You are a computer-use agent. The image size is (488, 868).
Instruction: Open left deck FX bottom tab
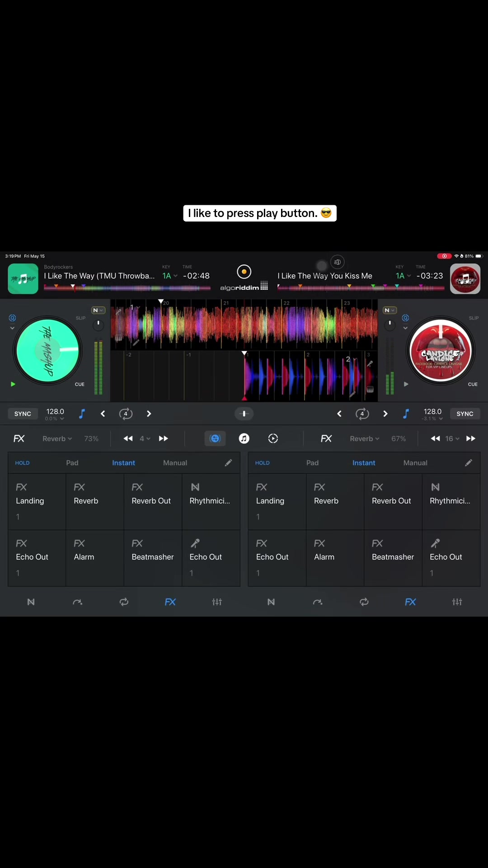click(x=170, y=602)
